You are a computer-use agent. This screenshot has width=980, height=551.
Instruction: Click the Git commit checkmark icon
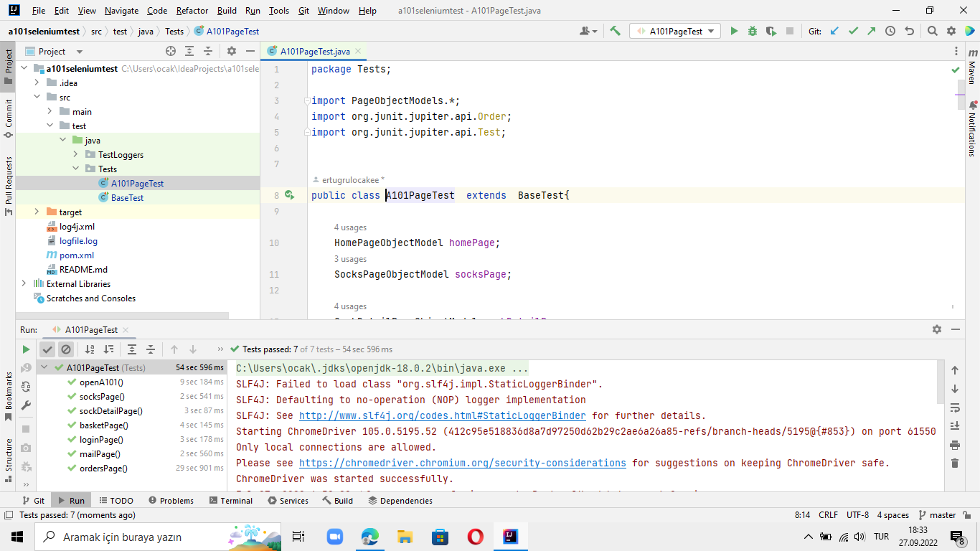pyautogui.click(x=853, y=31)
